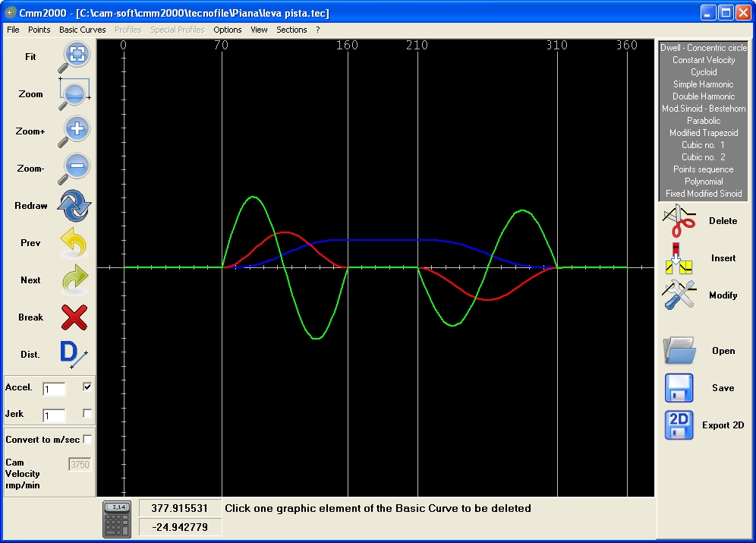756x543 pixels.
Task: Click the Delete scissors icon
Action: 679,221
